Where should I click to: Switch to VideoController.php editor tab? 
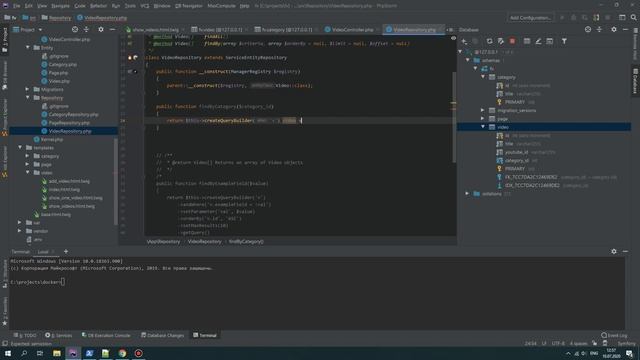coord(352,29)
